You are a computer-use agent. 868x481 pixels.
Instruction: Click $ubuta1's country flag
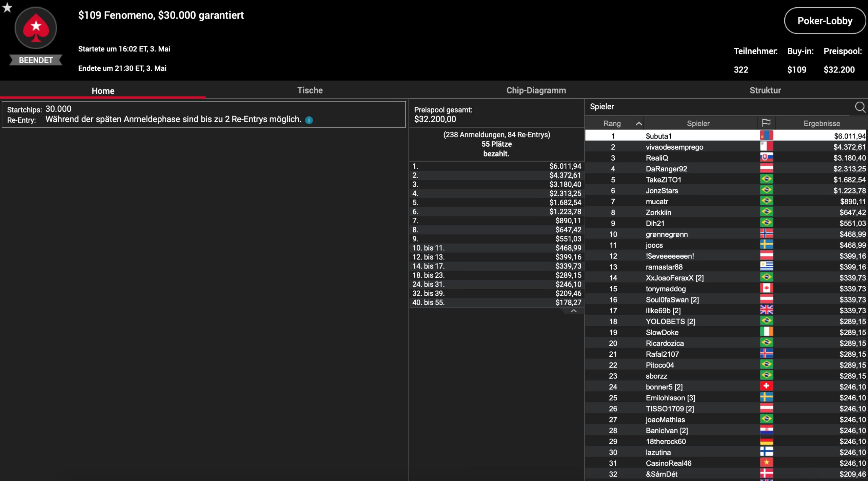766,136
